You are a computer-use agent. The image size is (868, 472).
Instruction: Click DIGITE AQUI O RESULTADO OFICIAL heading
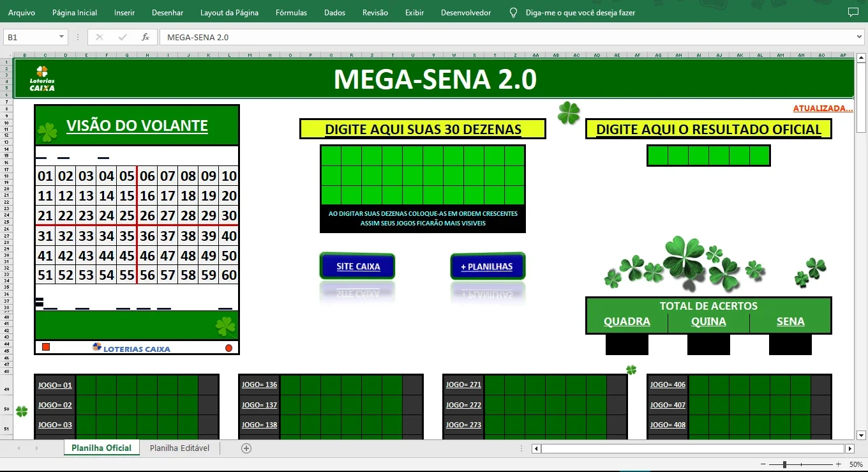click(708, 129)
